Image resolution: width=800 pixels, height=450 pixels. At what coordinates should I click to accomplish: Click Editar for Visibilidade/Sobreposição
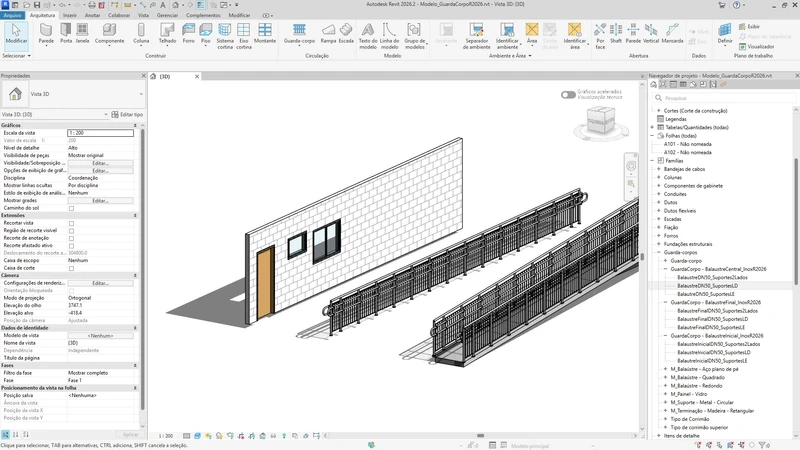pos(101,163)
